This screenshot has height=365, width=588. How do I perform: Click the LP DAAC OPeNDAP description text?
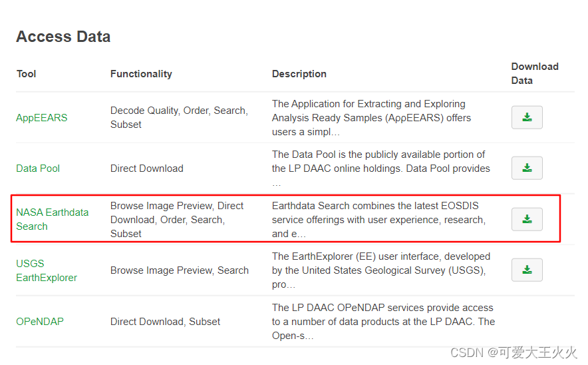(x=382, y=322)
